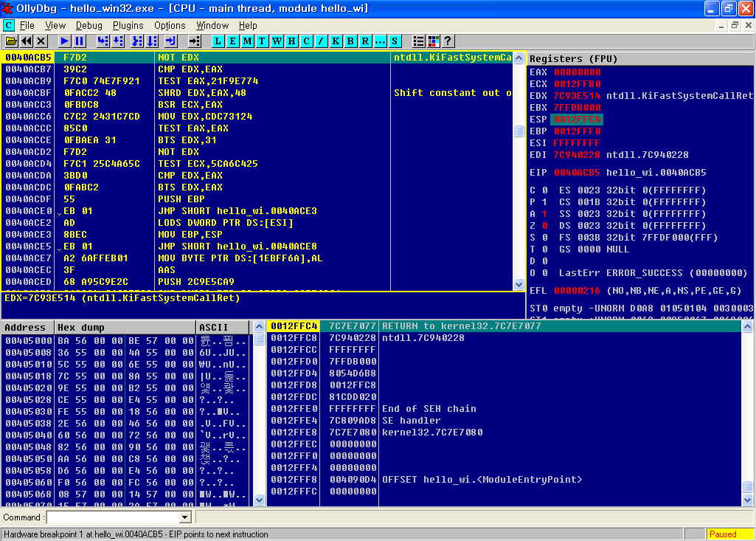Click the Hex dump column header
Viewport: 756px width, 541px height.
[125, 327]
